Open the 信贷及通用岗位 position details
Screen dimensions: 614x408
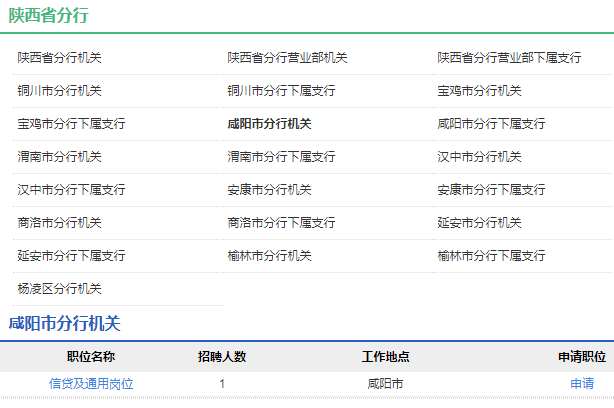coord(91,383)
